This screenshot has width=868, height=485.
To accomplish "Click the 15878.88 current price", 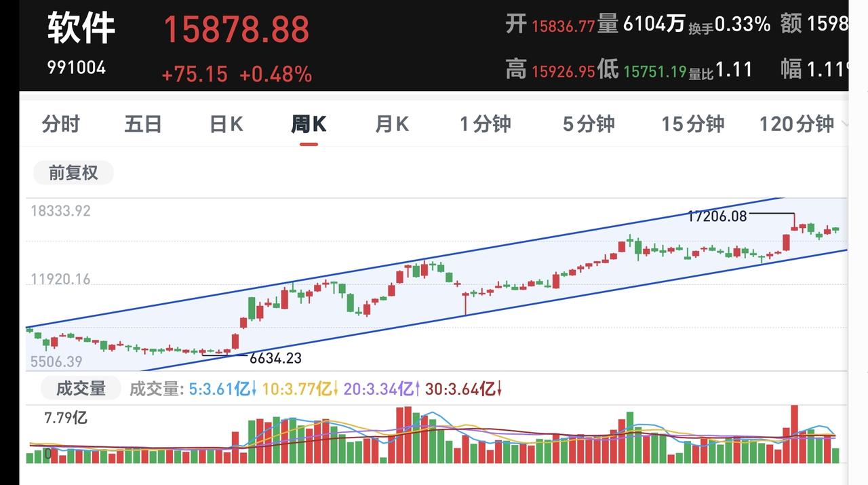I will 237,29.
